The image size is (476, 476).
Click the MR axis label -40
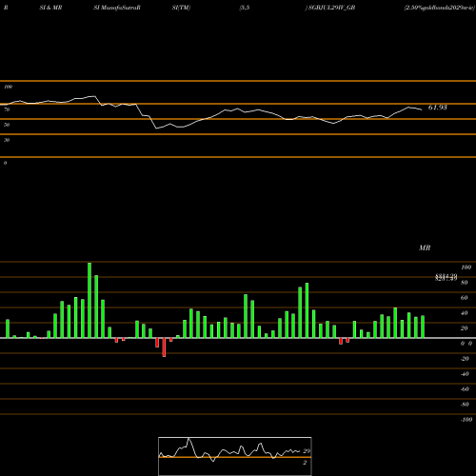click(x=465, y=374)
